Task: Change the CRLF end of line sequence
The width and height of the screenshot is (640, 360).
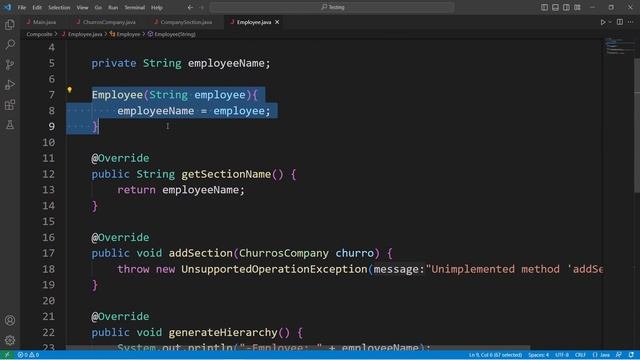Action: [580, 355]
